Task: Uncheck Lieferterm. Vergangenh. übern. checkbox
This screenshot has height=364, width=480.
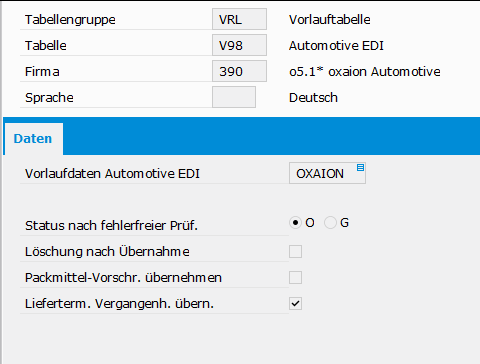Action: click(295, 303)
